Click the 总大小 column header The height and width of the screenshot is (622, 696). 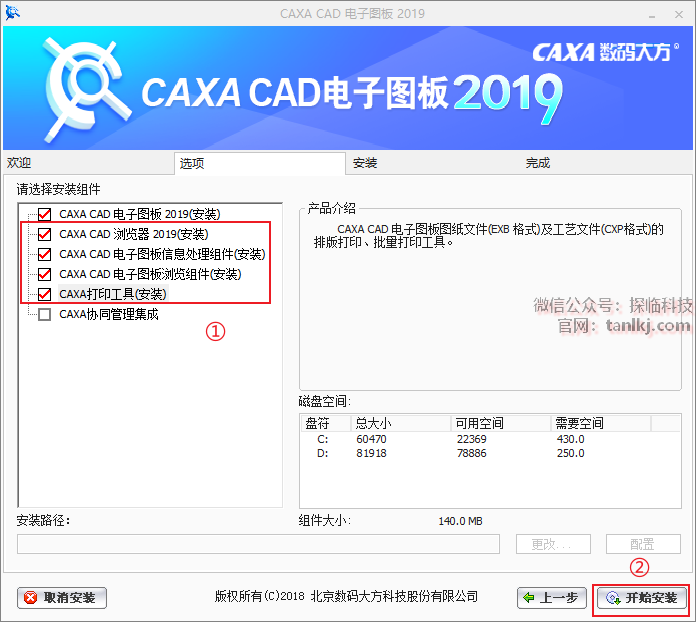click(x=401, y=424)
